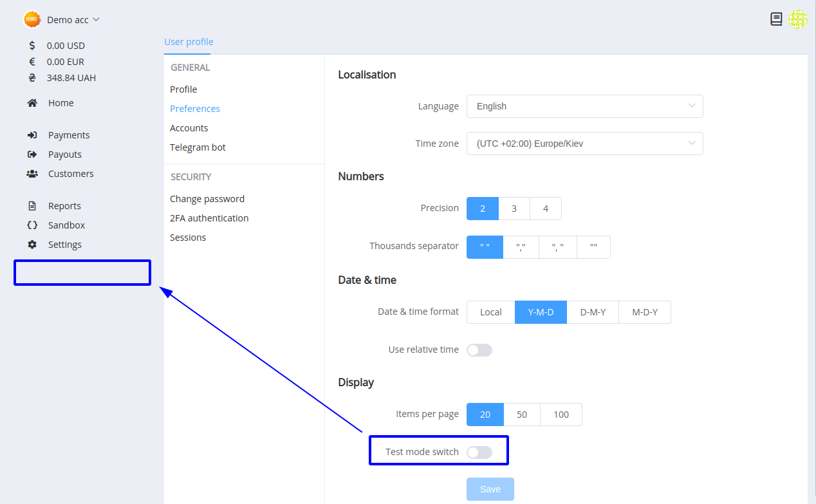Turn on the Test mode switch
Viewport: 816px width, 504px height.
click(479, 453)
